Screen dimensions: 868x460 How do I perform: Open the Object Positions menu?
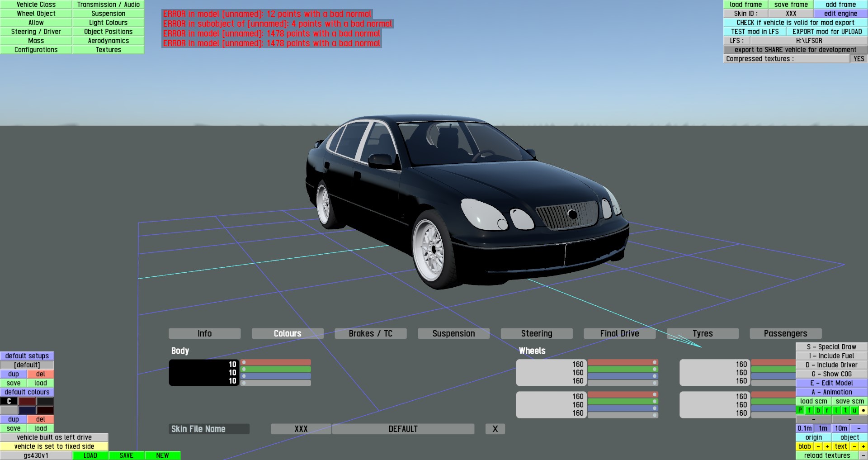click(x=108, y=32)
